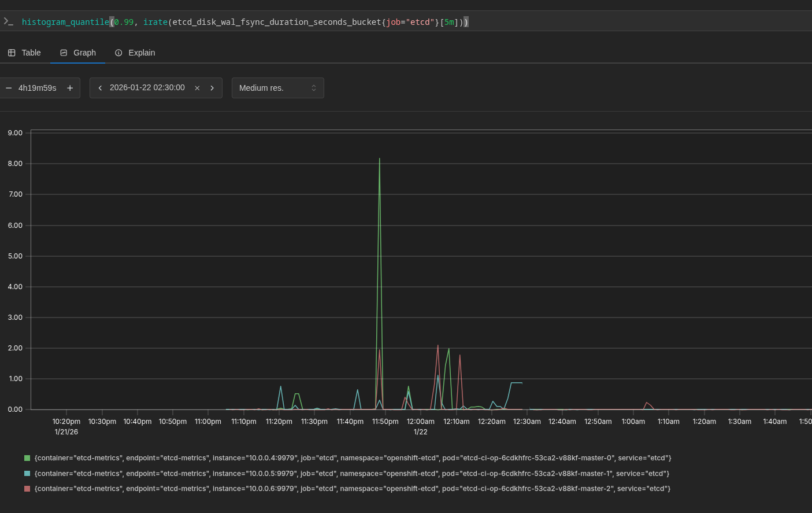Click the Table tab grid icon
Screen dimensions: 812x513
tap(12, 53)
